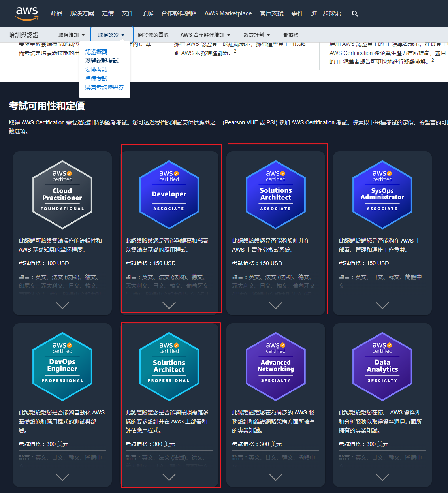448x493 pixels.
Task: Expand the Data Analytics card chevron
Action: [382, 477]
